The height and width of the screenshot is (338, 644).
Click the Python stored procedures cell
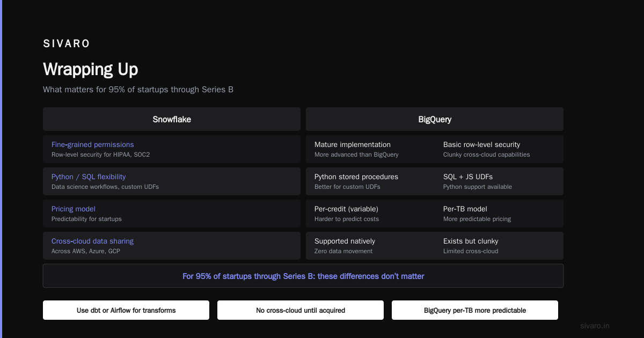[x=356, y=177]
